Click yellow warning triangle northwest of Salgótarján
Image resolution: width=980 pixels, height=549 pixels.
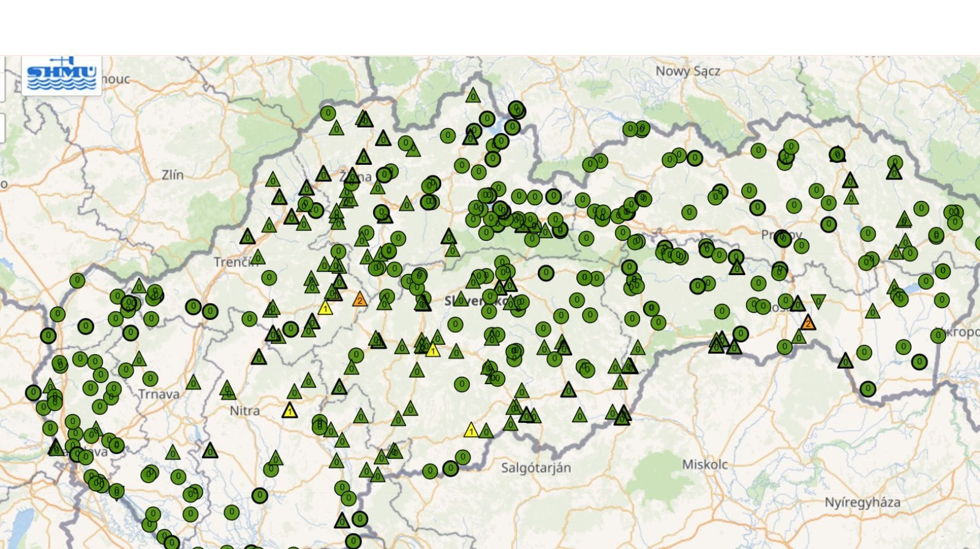coord(471,430)
